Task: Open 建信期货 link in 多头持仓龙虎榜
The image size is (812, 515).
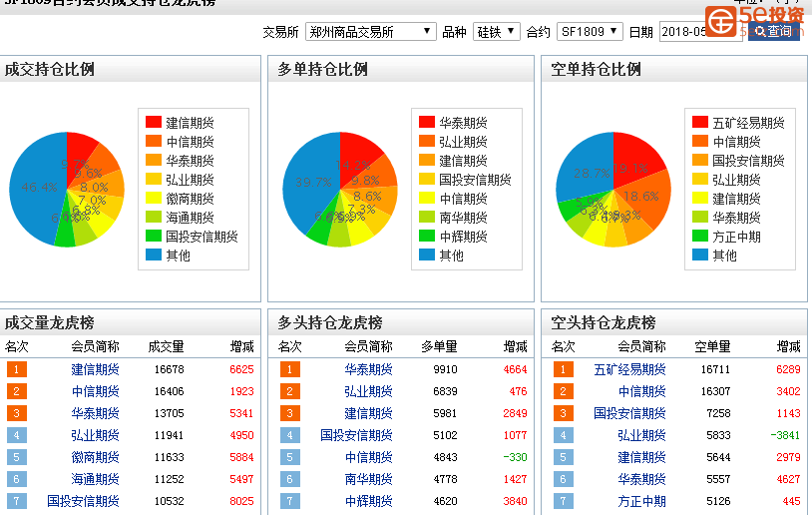Action: 369,413
